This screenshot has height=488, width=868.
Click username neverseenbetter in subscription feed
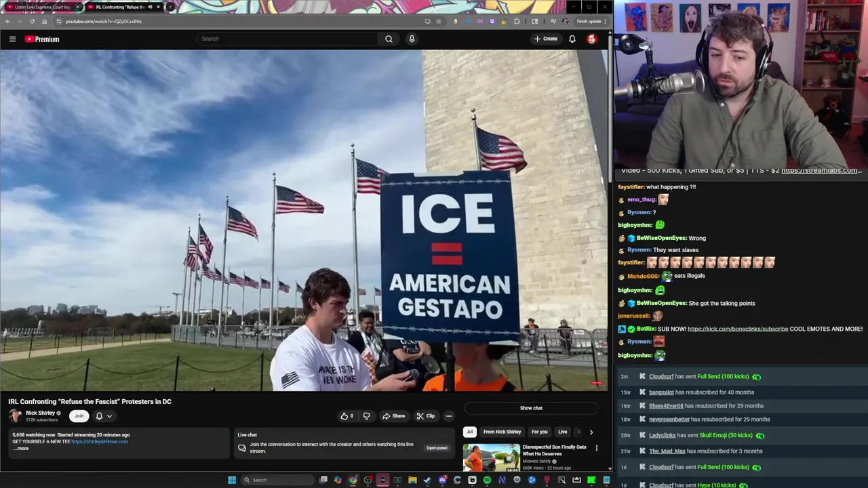(669, 420)
